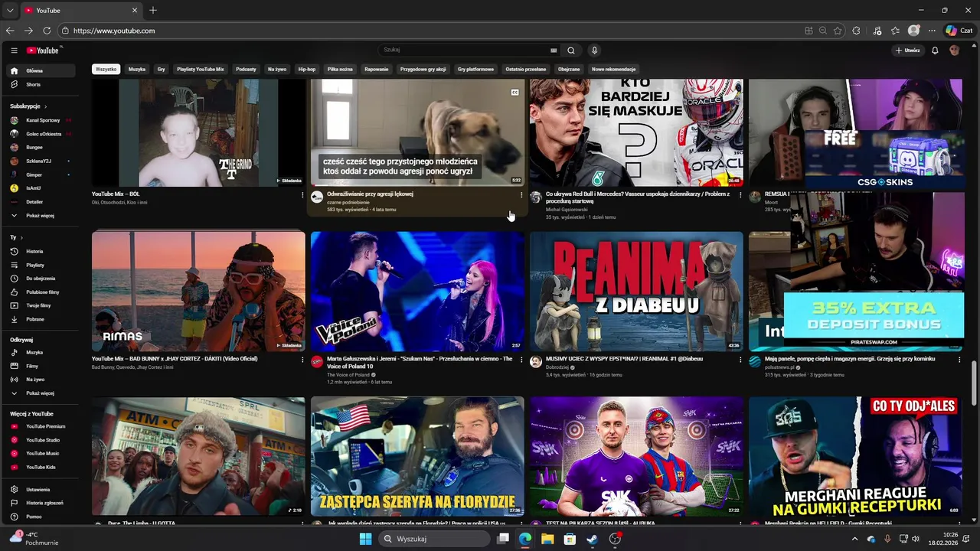This screenshot has width=980, height=551.
Task: Open more options for YouTube Mix BÓL
Action: click(302, 195)
